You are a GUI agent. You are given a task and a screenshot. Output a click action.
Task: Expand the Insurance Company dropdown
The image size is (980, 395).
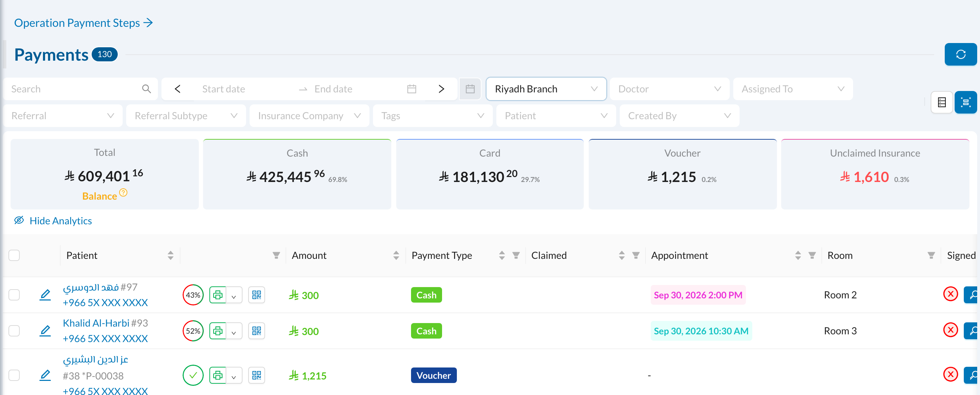(x=309, y=116)
